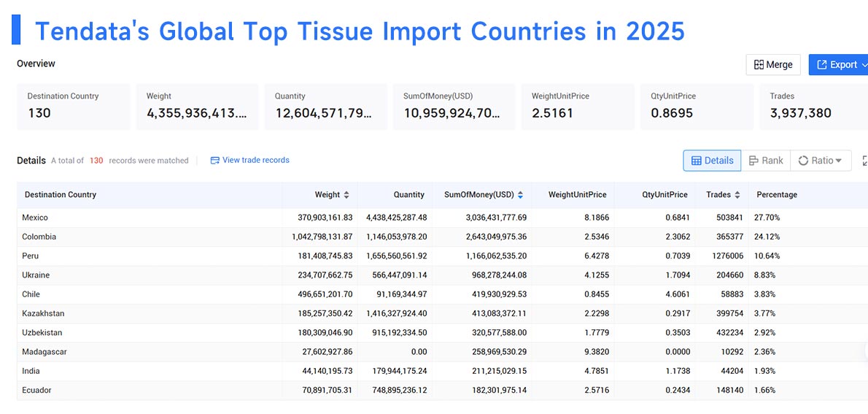Screen dimensions: 868x414
Task: Select the Colombia row country name
Action: click(39, 237)
